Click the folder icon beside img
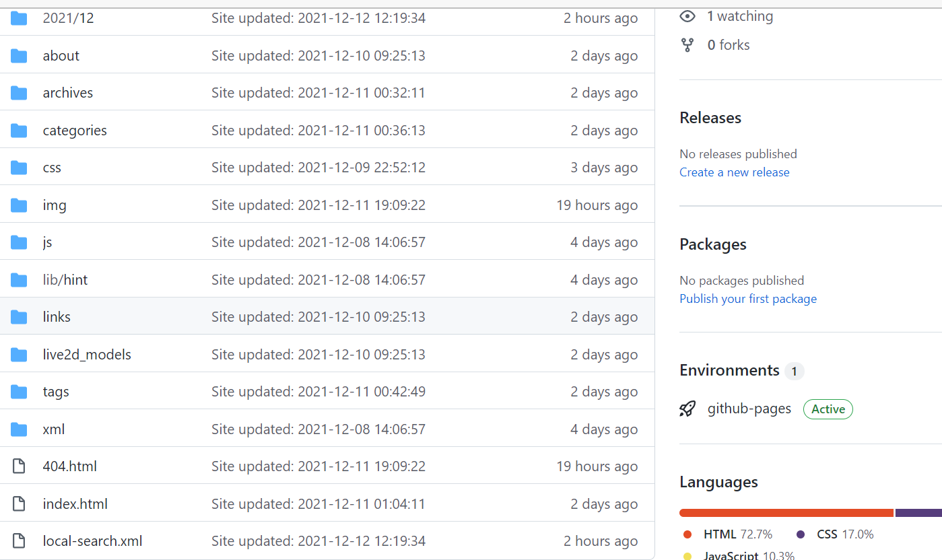 click(x=19, y=205)
